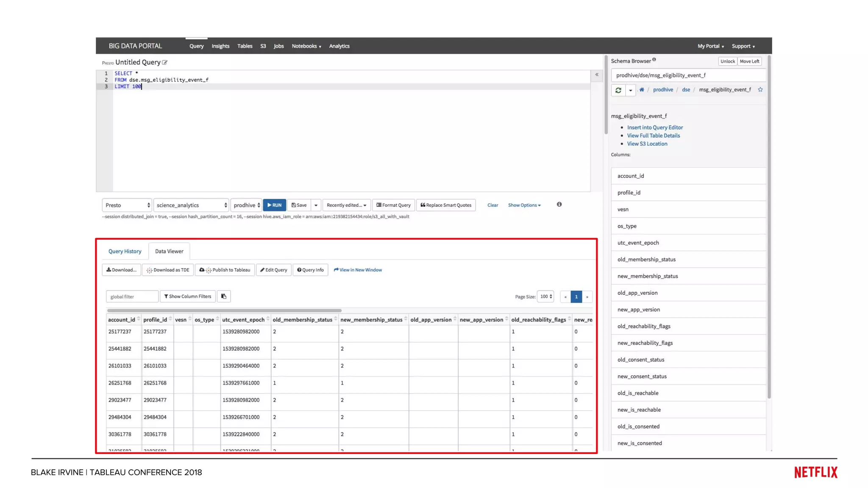The width and height of the screenshot is (868, 488).
Task: Collapse editor with the double-chevron icon
Action: point(597,75)
